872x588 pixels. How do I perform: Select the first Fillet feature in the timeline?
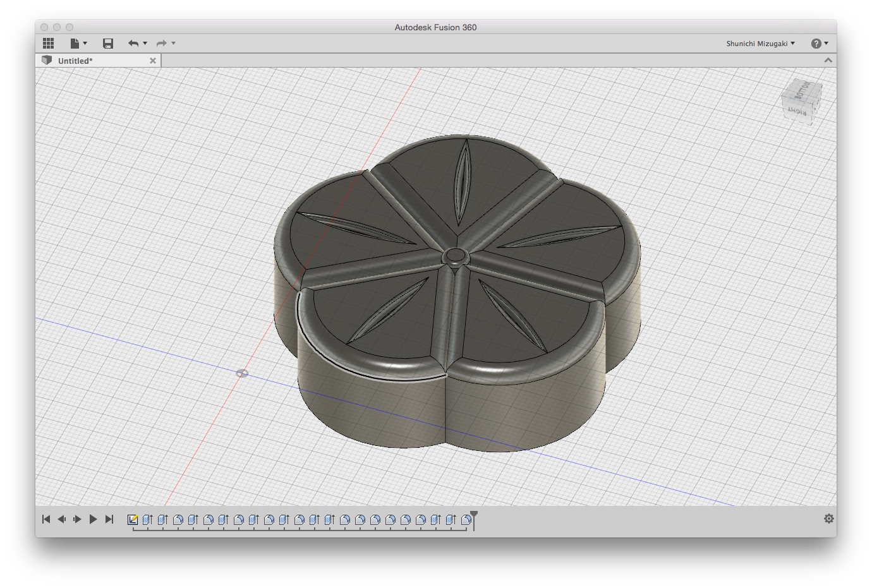pyautogui.click(x=178, y=520)
